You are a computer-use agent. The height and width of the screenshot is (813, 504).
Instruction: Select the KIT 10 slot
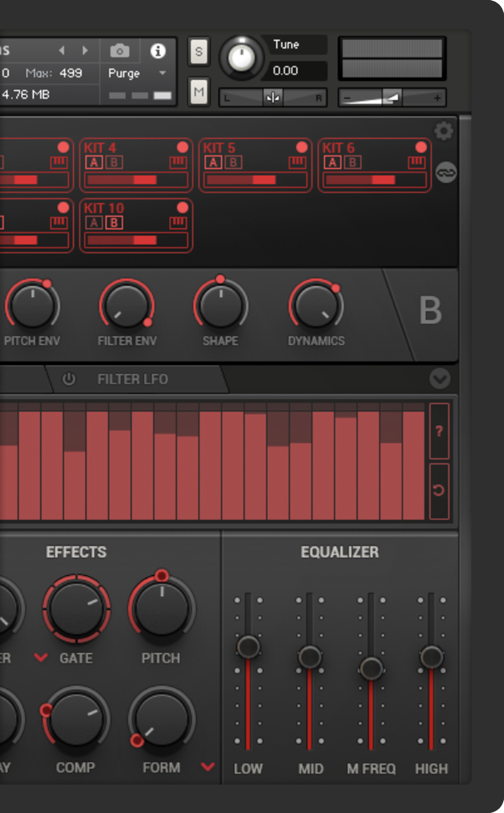point(136,225)
